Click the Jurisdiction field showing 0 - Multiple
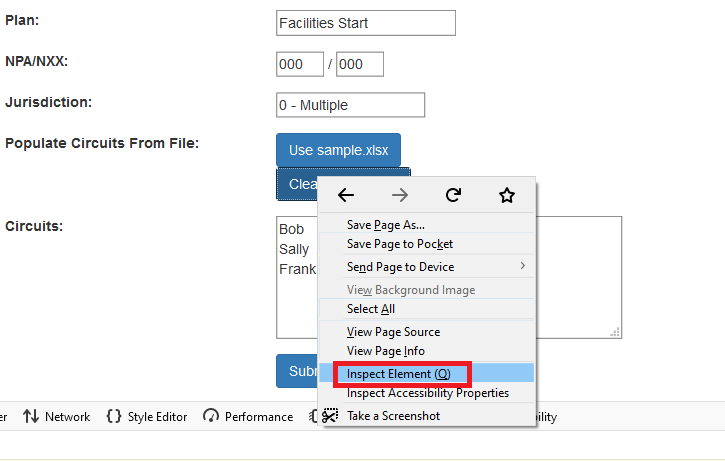This screenshot has width=725, height=461. 350,105
